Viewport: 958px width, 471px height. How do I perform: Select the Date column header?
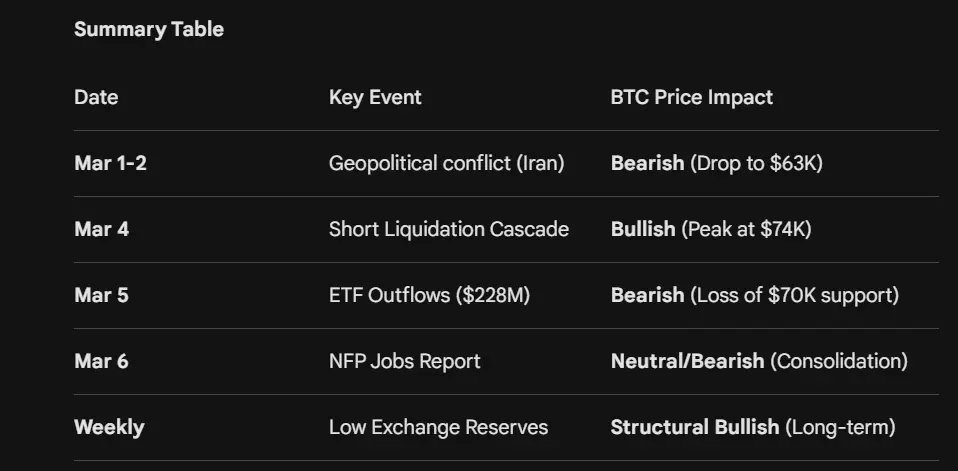96,97
